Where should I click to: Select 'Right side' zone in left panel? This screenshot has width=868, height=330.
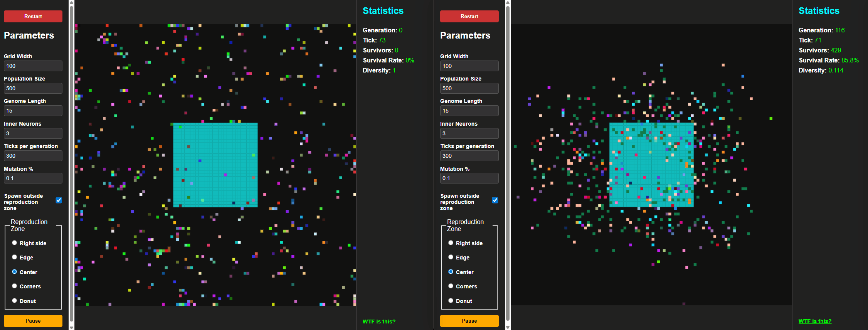point(14,243)
